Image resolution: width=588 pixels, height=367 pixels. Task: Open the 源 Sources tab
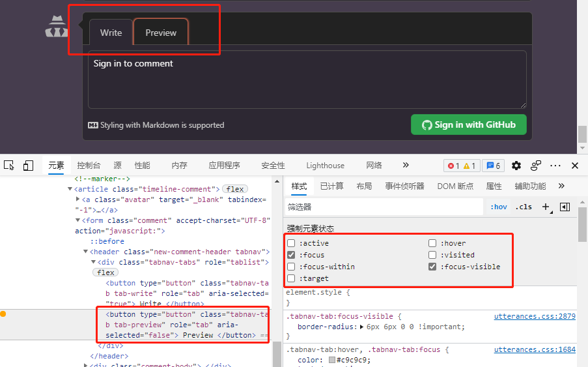(118, 166)
